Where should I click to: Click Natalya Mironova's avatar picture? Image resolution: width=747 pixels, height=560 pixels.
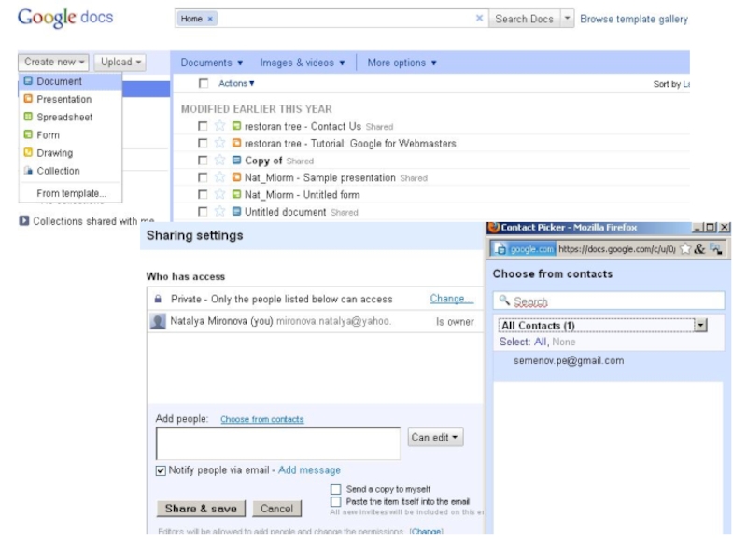point(158,321)
